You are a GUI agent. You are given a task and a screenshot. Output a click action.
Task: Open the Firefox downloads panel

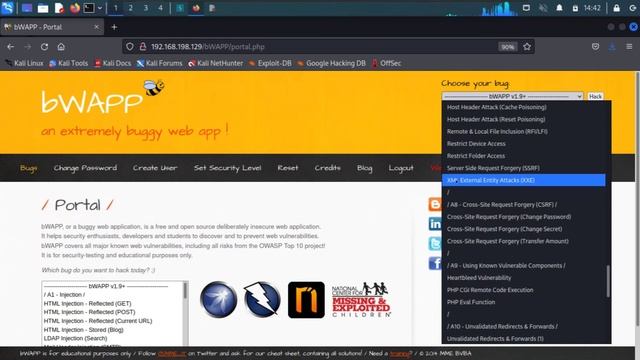612,47
